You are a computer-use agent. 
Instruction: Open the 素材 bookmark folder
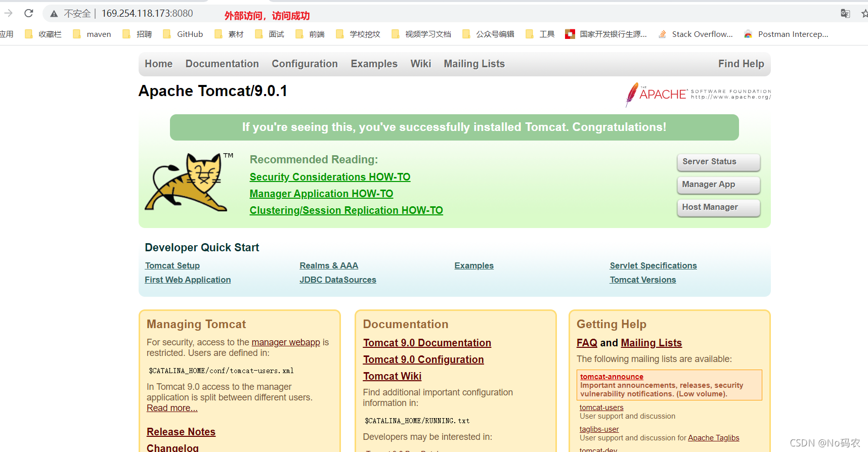click(x=229, y=34)
